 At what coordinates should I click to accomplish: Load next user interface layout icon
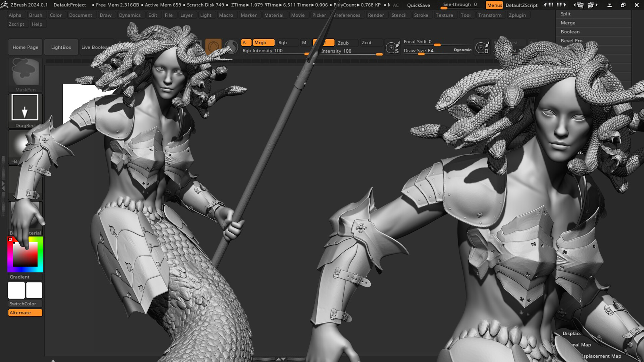[593, 5]
